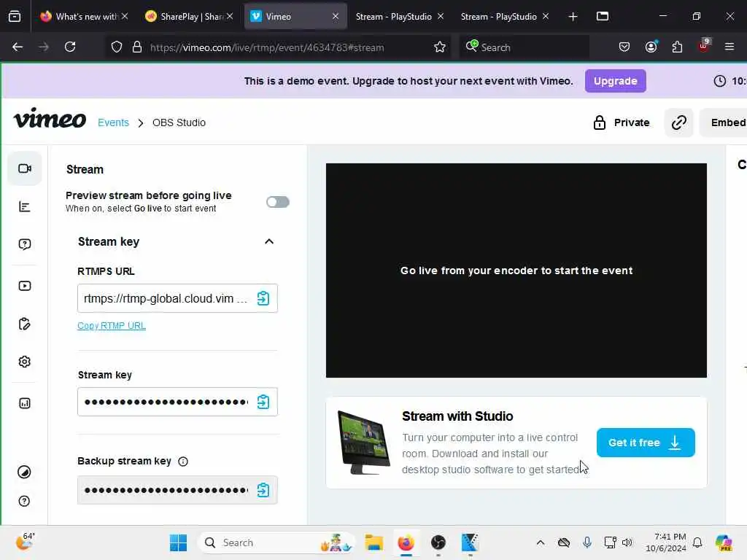Open the Firefox hamburger menu

[729, 47]
